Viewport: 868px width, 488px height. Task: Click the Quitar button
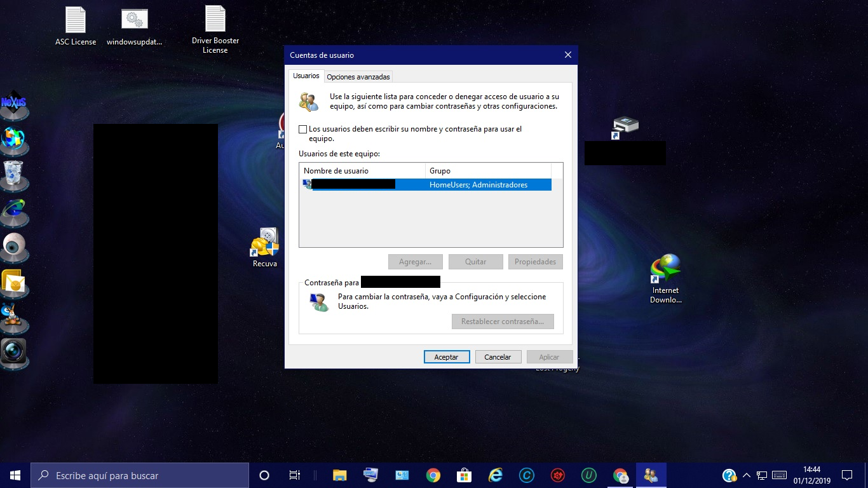click(476, 262)
